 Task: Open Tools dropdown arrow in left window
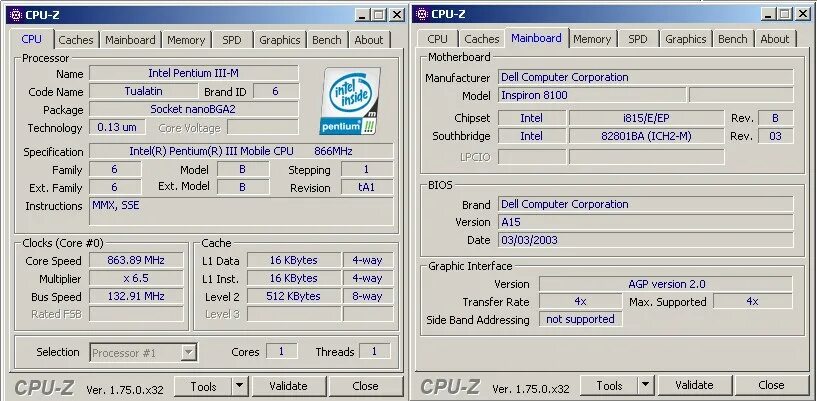[x=239, y=386]
